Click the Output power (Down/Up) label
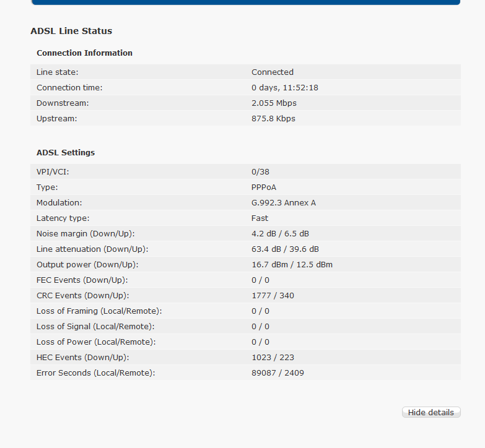Viewport: 485px width, 448px height. (87, 264)
